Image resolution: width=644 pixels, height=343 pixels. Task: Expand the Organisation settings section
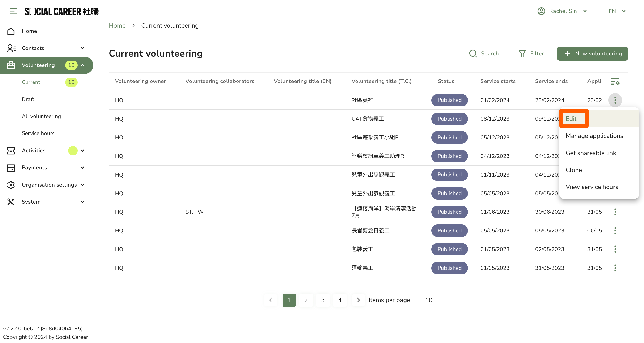click(x=82, y=185)
